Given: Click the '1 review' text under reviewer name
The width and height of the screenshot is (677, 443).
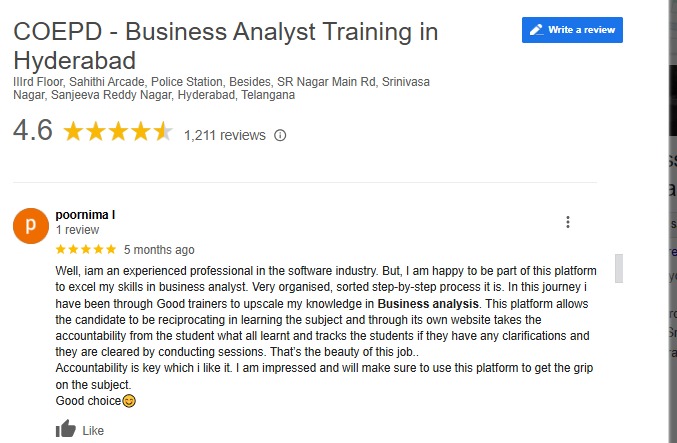Looking at the screenshot, I should point(75,229).
